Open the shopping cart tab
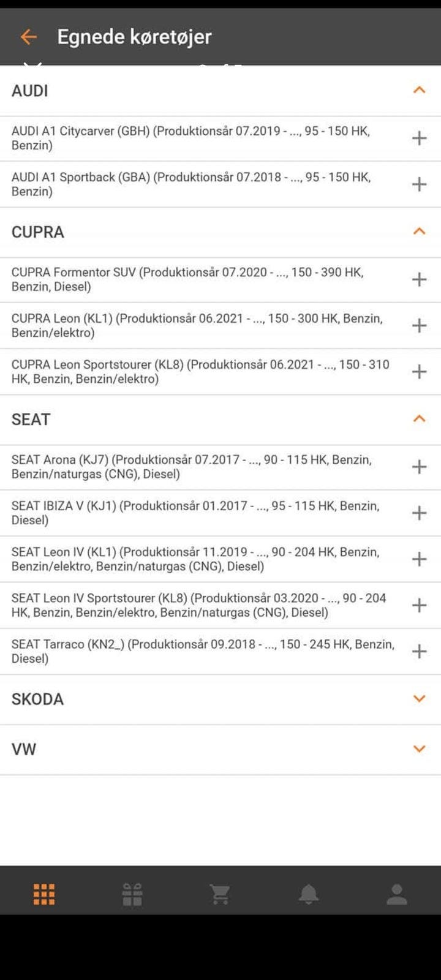 click(x=220, y=894)
